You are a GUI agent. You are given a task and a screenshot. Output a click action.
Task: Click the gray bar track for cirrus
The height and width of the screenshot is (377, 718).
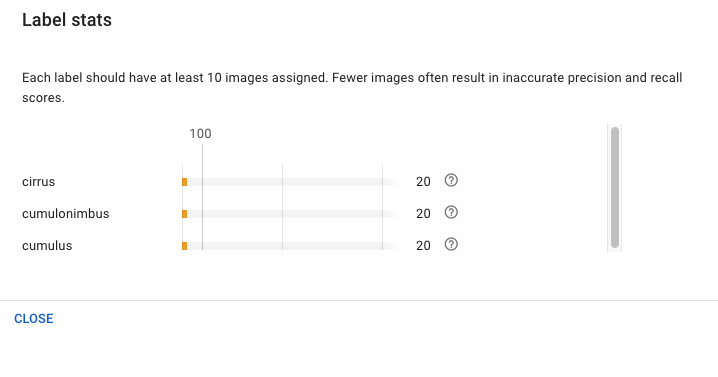coord(293,182)
